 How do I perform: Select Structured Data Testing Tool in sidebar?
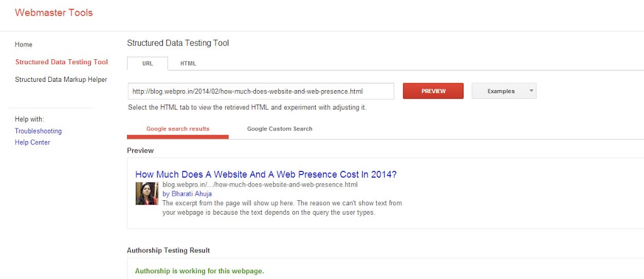coord(61,62)
